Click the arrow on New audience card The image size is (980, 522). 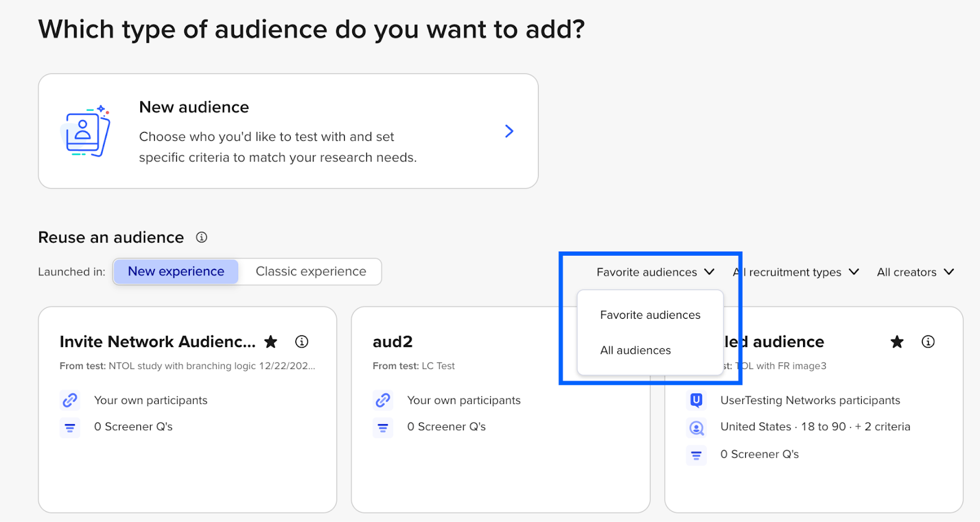tap(508, 131)
